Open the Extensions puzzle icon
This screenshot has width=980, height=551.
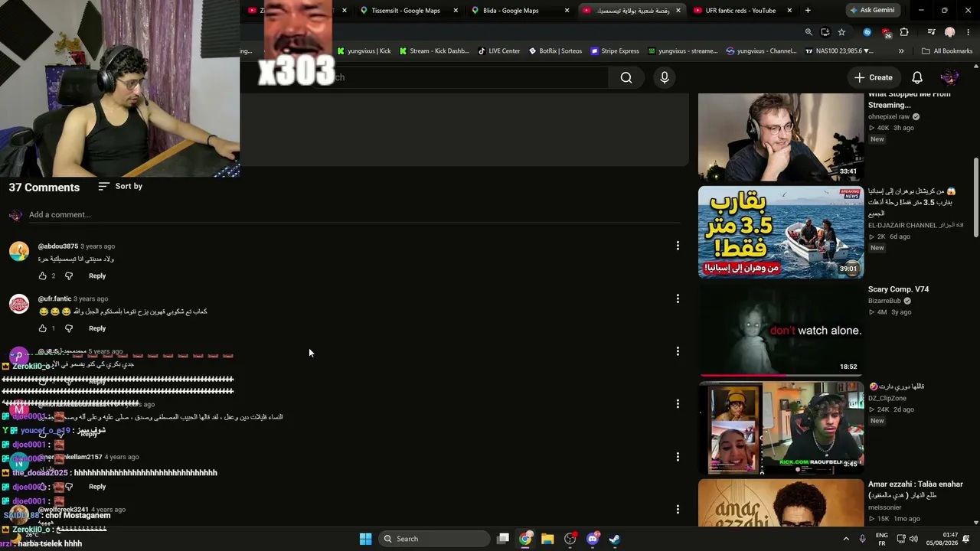tap(904, 32)
